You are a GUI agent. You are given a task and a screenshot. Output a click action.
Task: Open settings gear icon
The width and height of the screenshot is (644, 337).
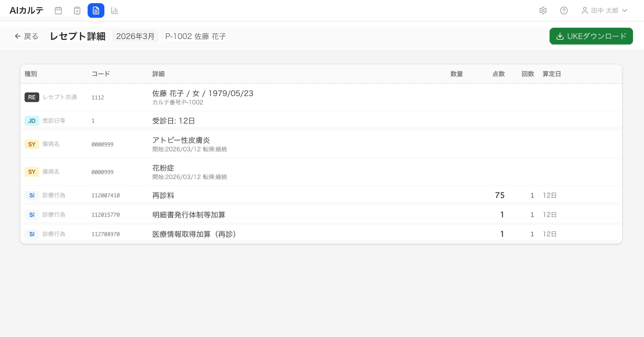[543, 11]
